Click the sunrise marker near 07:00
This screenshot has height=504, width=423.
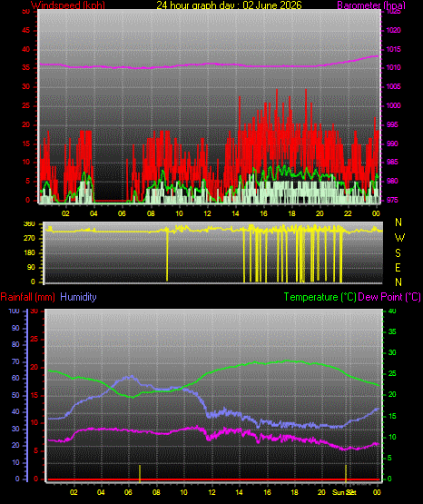140,473
